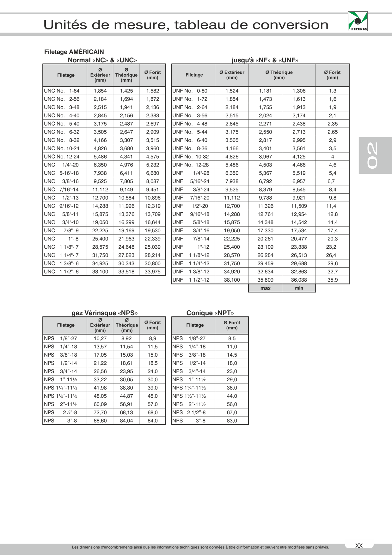
Task: Click value '17,534' in UNF 3/4"-16 row
Action: [x=299, y=231]
